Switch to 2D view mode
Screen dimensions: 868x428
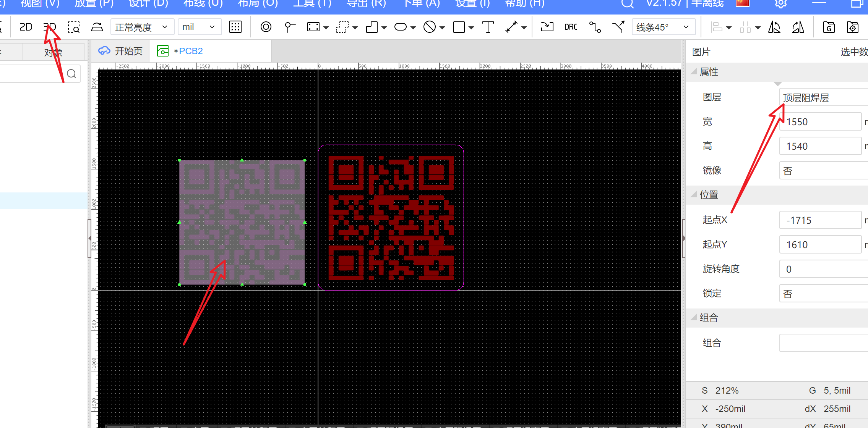coord(26,27)
